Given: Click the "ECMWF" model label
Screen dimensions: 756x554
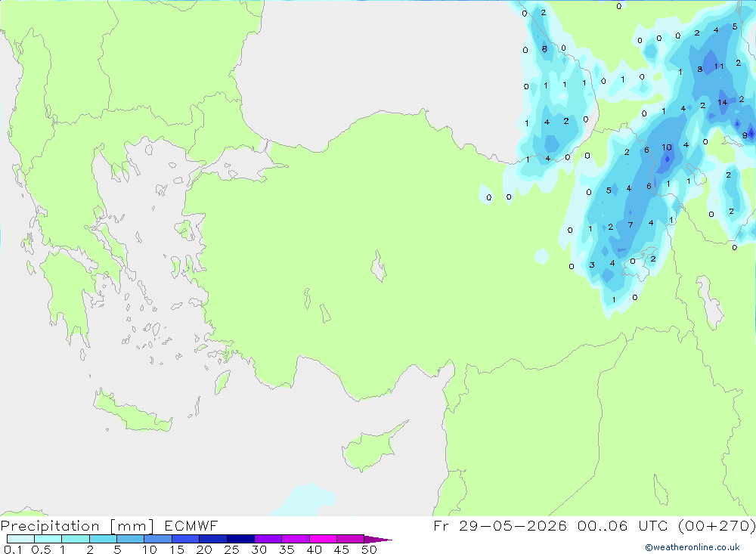Looking at the screenshot, I should pos(191,525).
